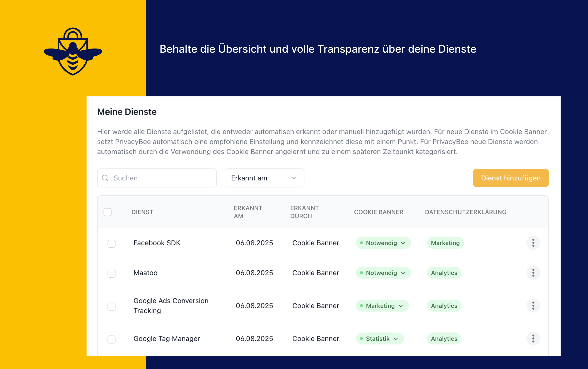The image size is (588, 369).
Task: Open three-dot menu for Google Ads Conversion Tracking
Action: [x=533, y=305]
